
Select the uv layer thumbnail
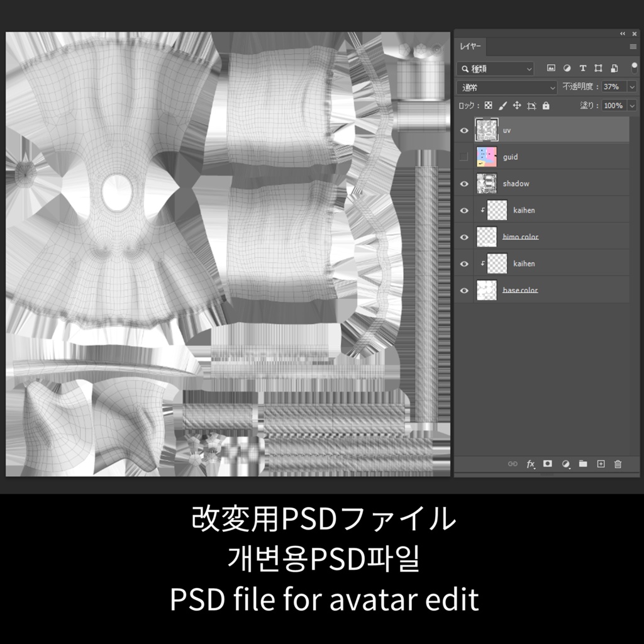pyautogui.click(x=487, y=130)
